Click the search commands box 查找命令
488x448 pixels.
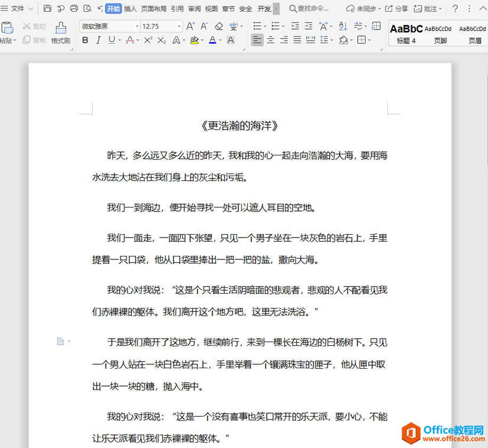coord(309,9)
